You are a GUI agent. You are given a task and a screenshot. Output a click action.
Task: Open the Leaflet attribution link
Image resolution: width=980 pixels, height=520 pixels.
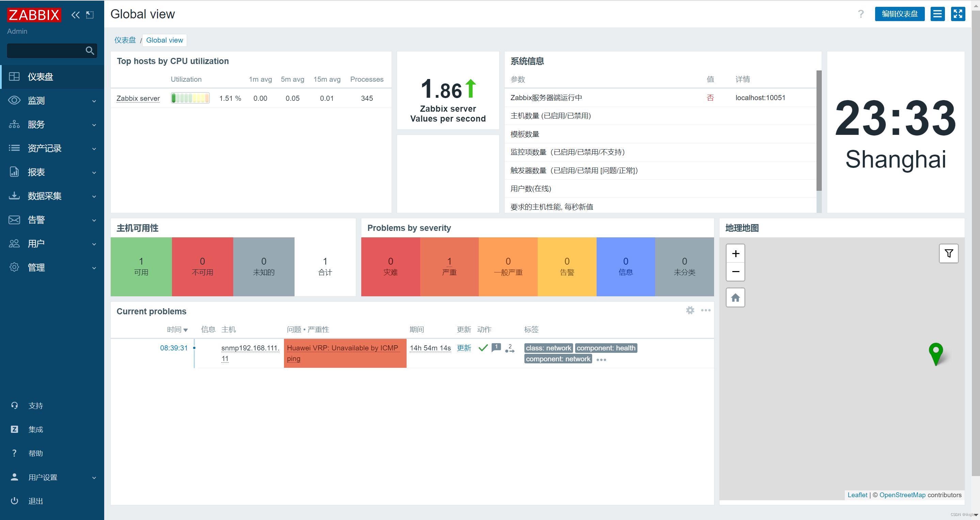[857, 495]
